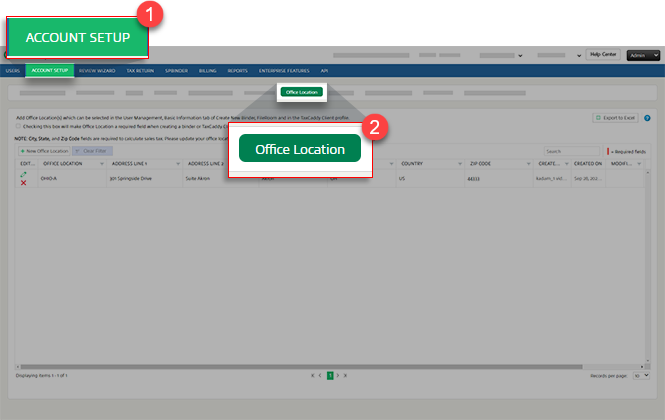Delete the OHIO-A row with red X
The height and width of the screenshot is (420, 665).
23,183
